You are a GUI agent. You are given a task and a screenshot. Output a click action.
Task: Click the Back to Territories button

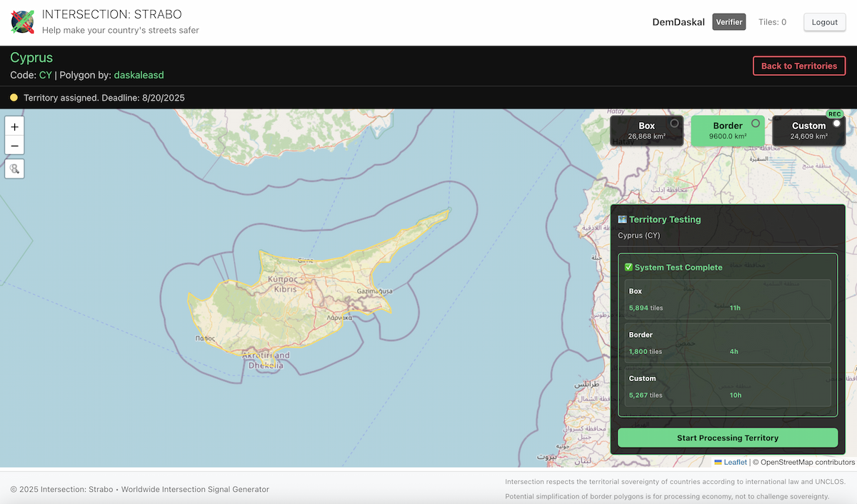[x=799, y=66]
